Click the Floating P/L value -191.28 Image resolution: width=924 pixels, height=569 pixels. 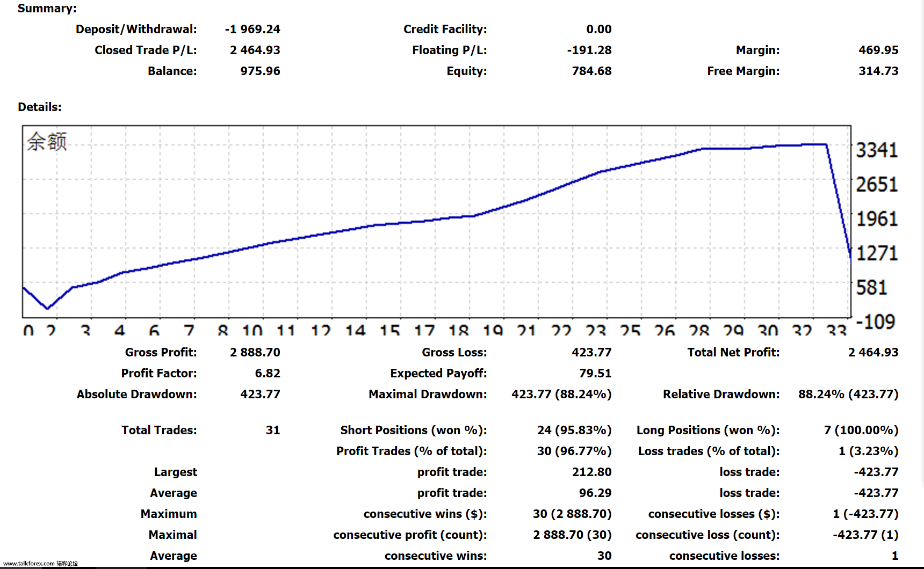[x=589, y=50]
